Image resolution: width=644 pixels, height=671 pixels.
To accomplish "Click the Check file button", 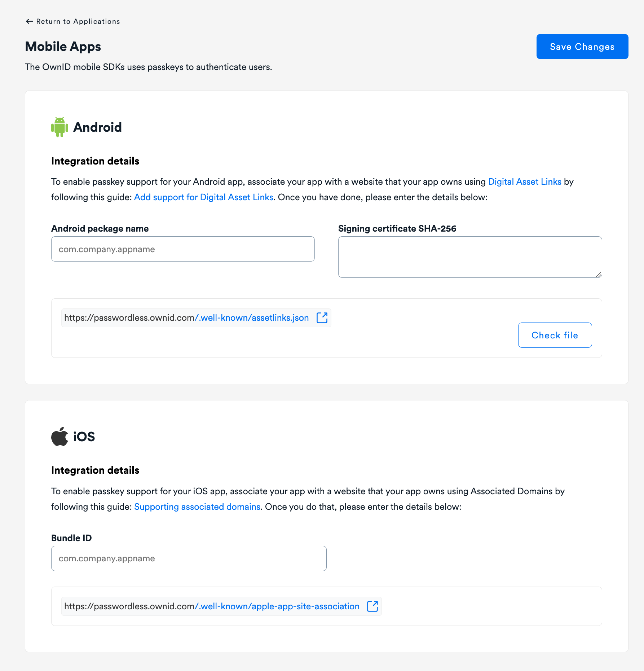I will click(555, 335).
